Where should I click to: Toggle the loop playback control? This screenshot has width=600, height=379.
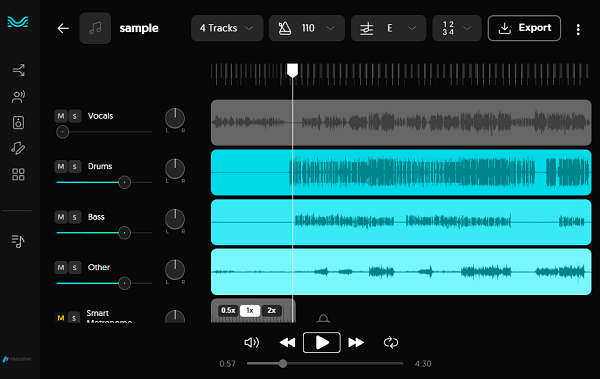(391, 342)
